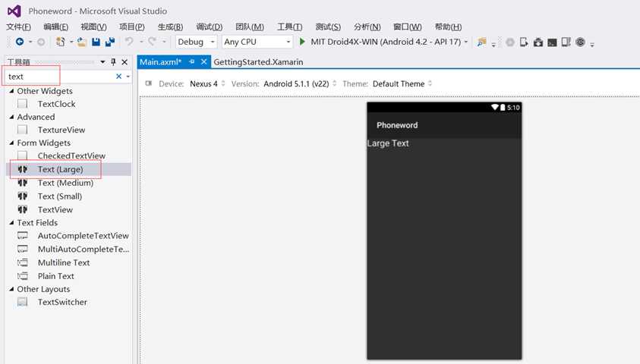Click the Multiline Text widget icon

point(23,262)
